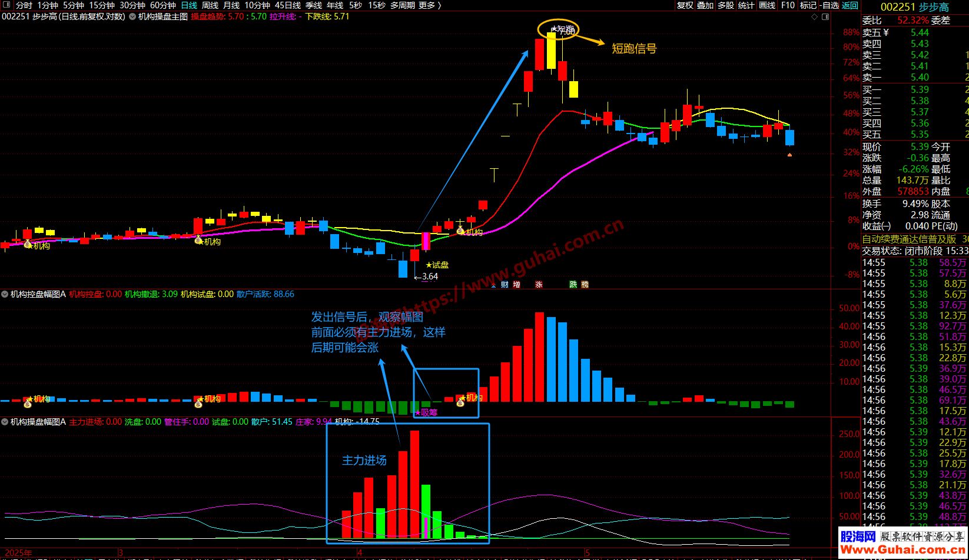Click the 机构操盘幅图A indicator name
This screenshot has height=560, width=969.
(x=38, y=422)
